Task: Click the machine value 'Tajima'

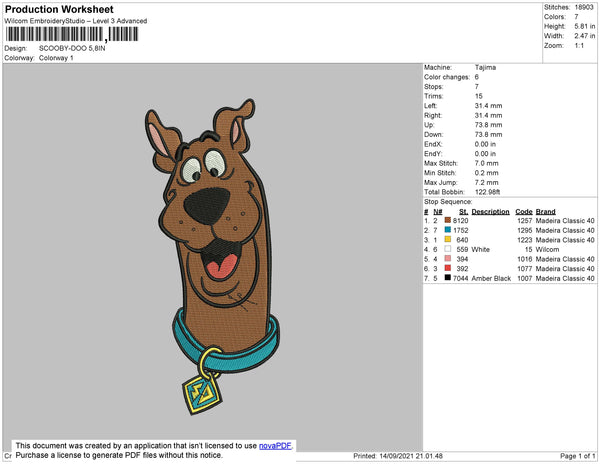Action: [485, 67]
